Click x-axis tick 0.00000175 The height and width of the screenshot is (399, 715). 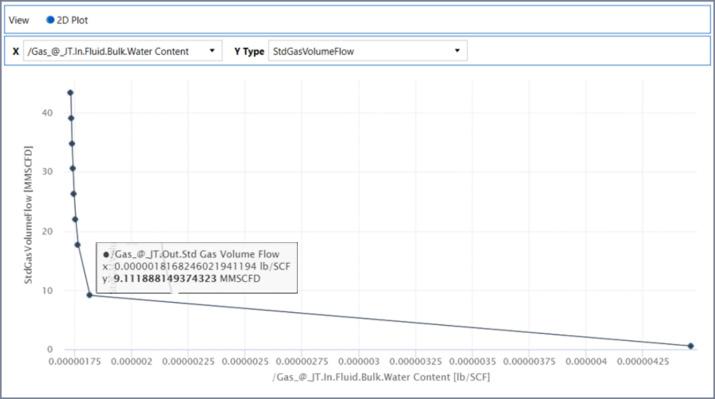point(75,362)
